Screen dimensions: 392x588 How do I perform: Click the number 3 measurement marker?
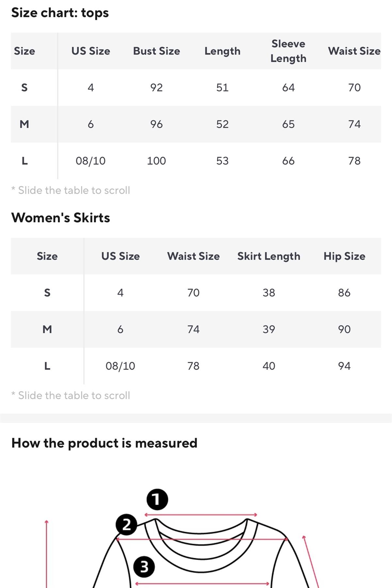click(144, 567)
